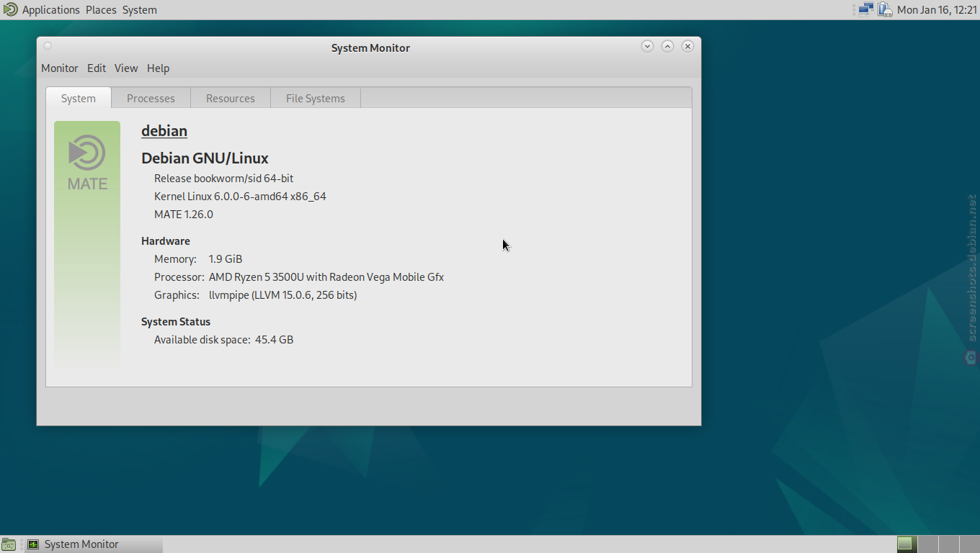
Task: Click 'Release bookworm/sid 64-bit' text
Action: (x=223, y=179)
